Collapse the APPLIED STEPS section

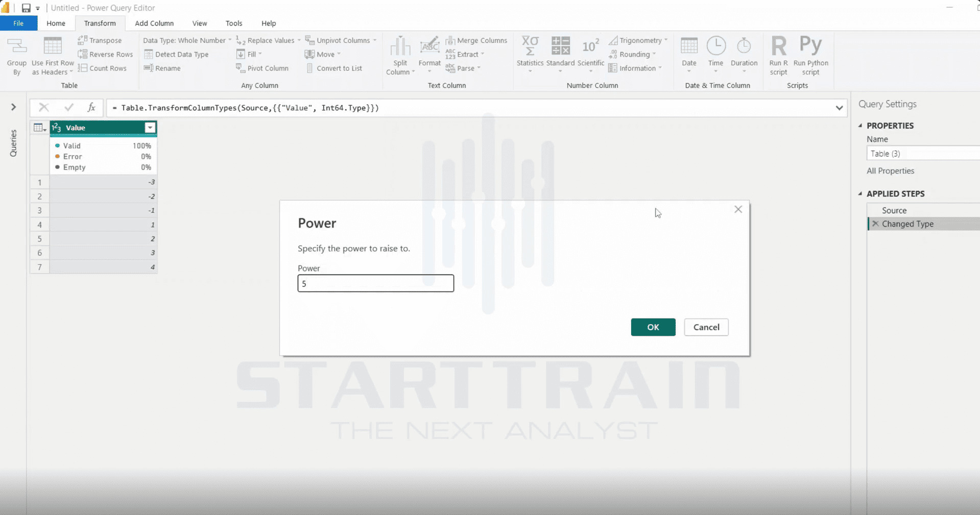861,193
